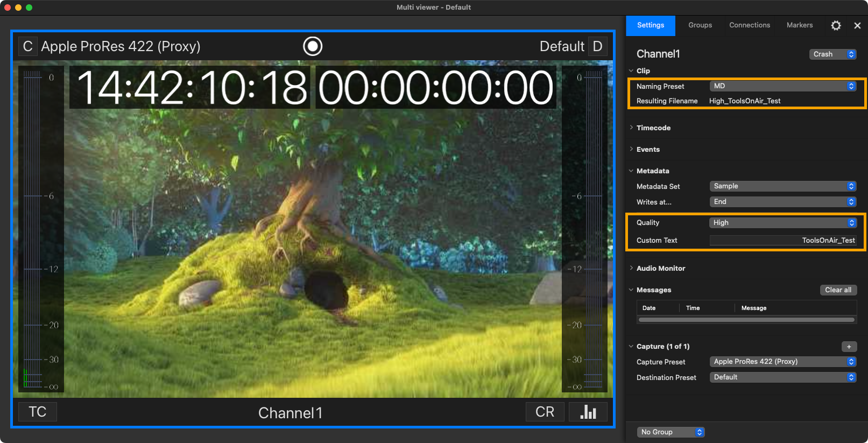
Task: Click the C codec button beside Apple ProRes
Action: 28,46
